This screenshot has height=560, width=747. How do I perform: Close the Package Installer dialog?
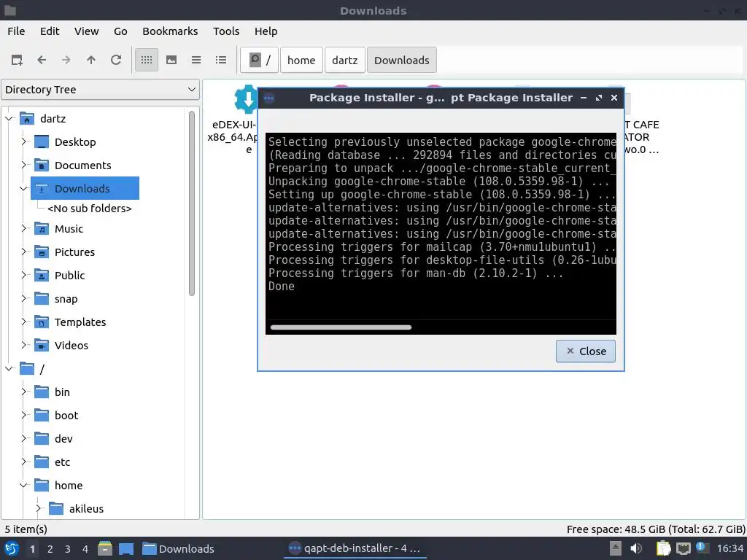tap(586, 351)
